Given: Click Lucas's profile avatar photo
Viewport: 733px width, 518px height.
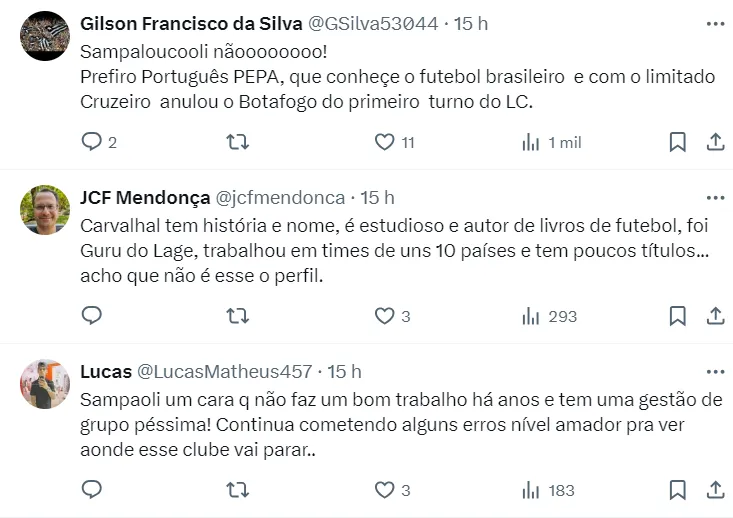Looking at the screenshot, I should click(x=45, y=384).
